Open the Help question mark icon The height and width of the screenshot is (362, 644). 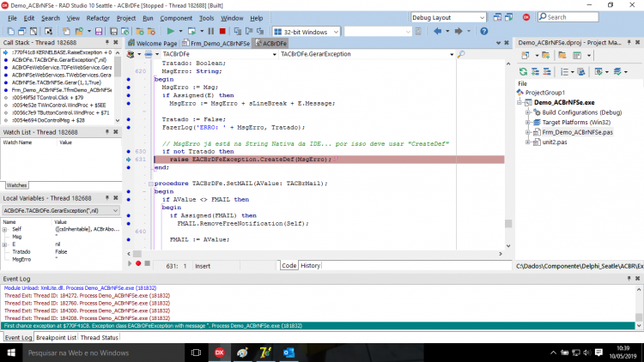click(x=483, y=31)
